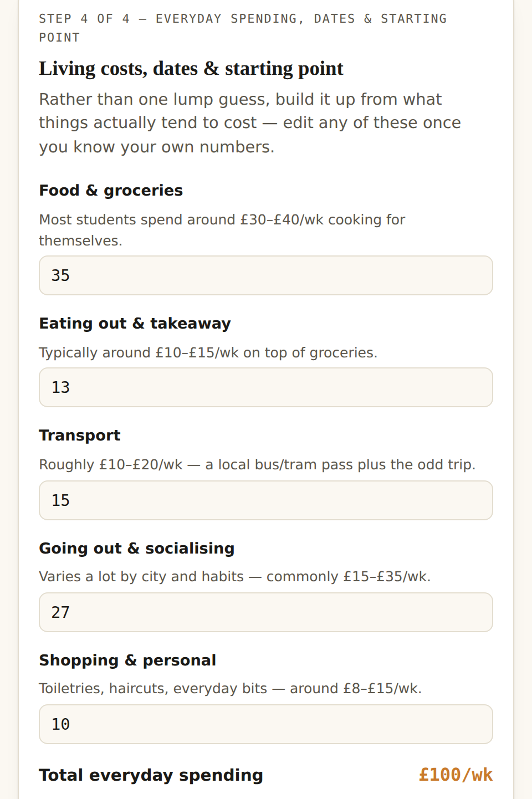Viewport: 532px width, 799px height.
Task: Click the Food & groceries amount field
Action: click(266, 275)
